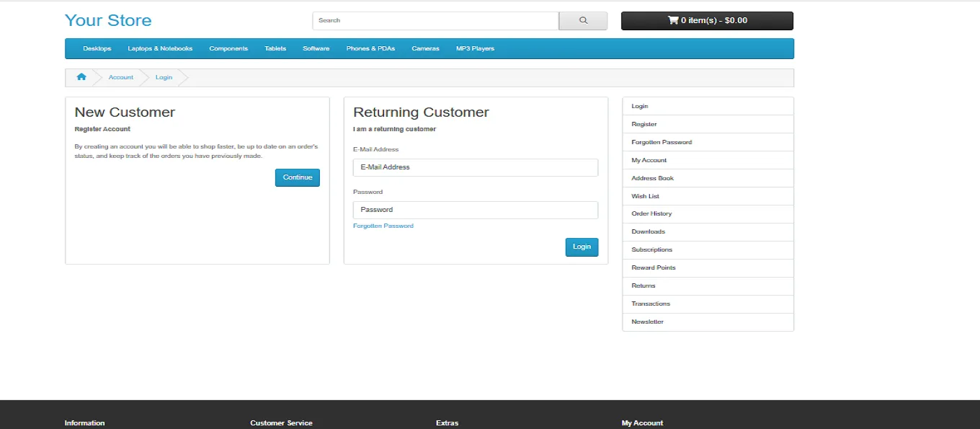The height and width of the screenshot is (429, 980).
Task: Click the Your Store logo
Action: point(108,20)
